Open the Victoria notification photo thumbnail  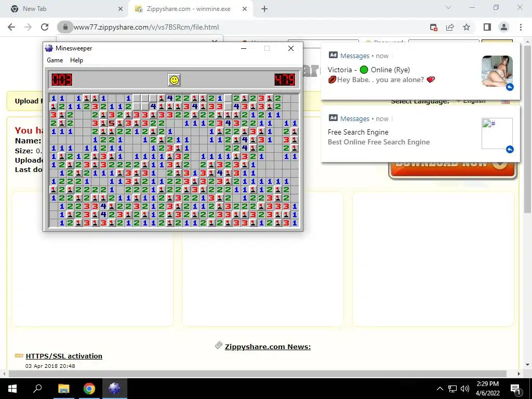coord(497,71)
